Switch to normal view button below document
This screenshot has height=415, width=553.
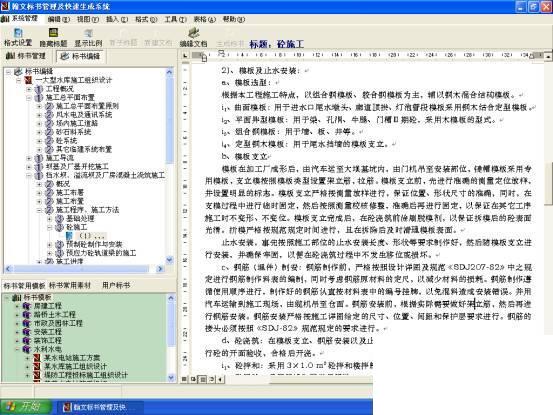[184, 379]
